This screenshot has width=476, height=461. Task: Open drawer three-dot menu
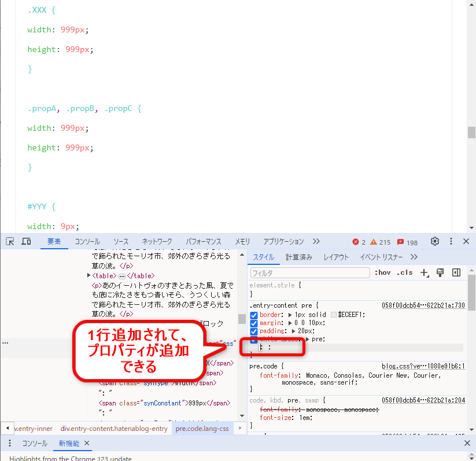tap(10, 443)
